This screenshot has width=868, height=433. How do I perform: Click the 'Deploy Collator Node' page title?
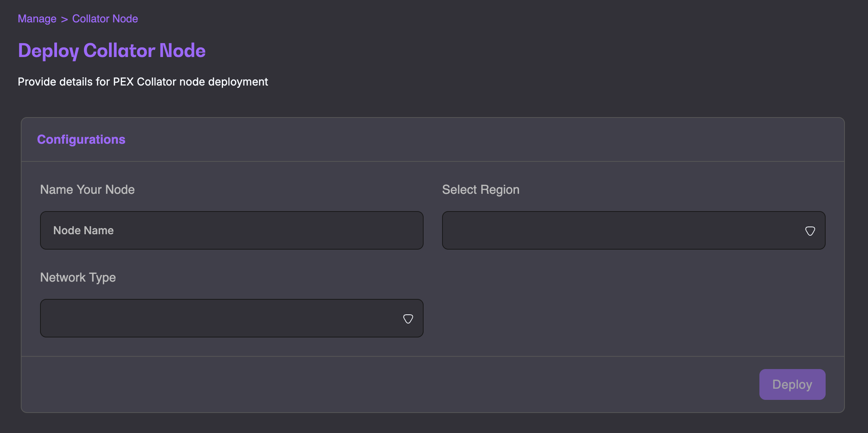pos(112,50)
